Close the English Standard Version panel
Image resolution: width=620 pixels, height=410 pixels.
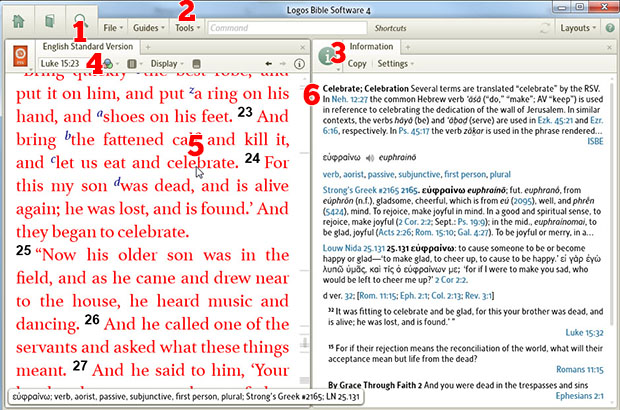pos(302,47)
